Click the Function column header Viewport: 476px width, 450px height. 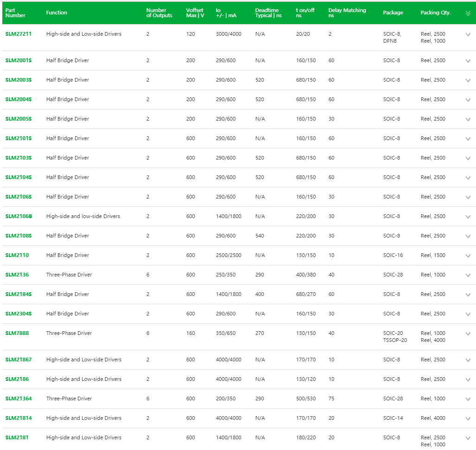(x=57, y=13)
